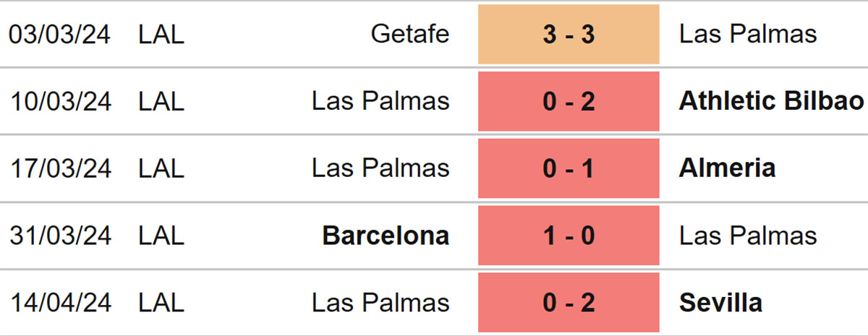868x336 pixels.
Task: Click Las Palmas in the Sevilla match row
Action: click(380, 302)
